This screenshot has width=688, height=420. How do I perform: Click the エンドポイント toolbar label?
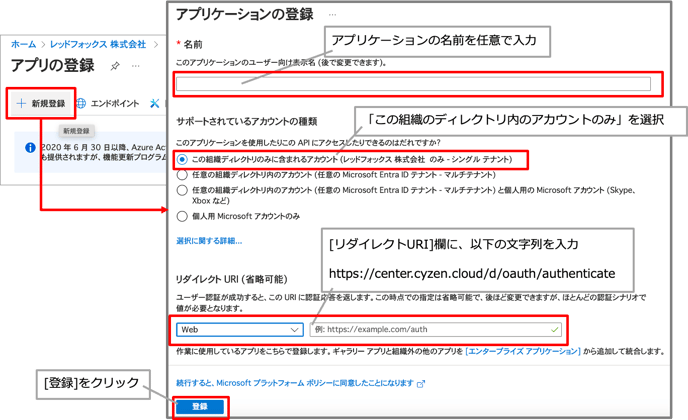(x=115, y=104)
